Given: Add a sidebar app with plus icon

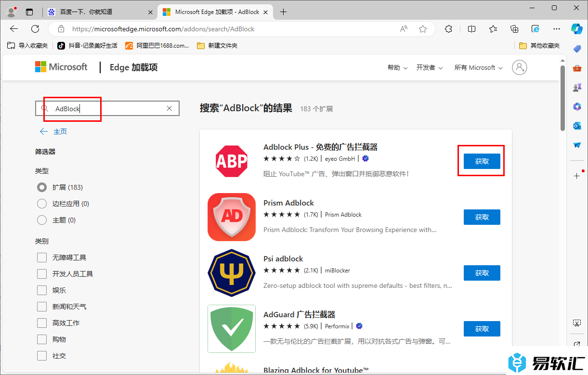Looking at the screenshot, I should point(577,176).
